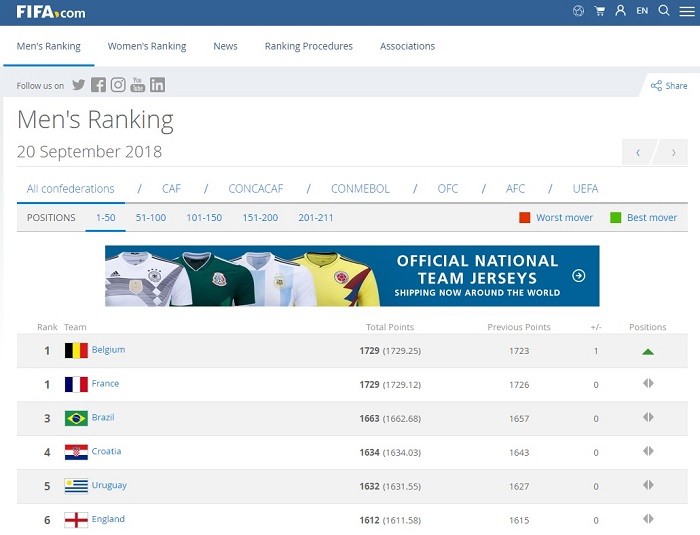Click the Brazil flag icon
This screenshot has width=700, height=535.
click(x=76, y=418)
